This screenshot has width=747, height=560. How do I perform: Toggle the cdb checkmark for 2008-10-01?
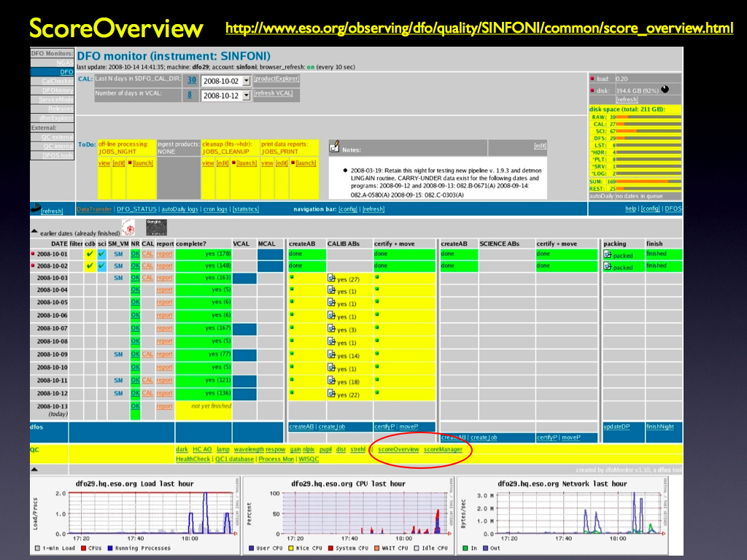[90, 254]
